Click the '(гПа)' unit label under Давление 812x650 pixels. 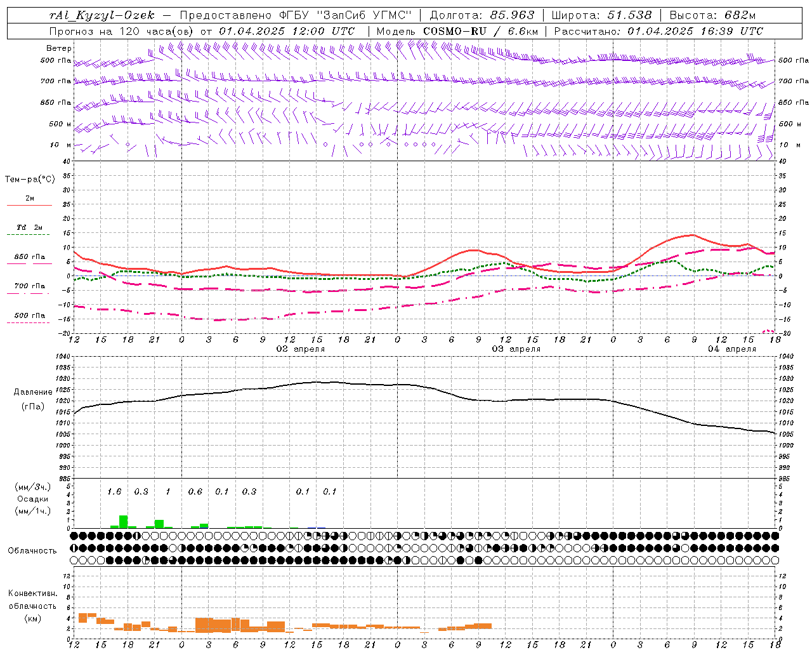tap(33, 406)
